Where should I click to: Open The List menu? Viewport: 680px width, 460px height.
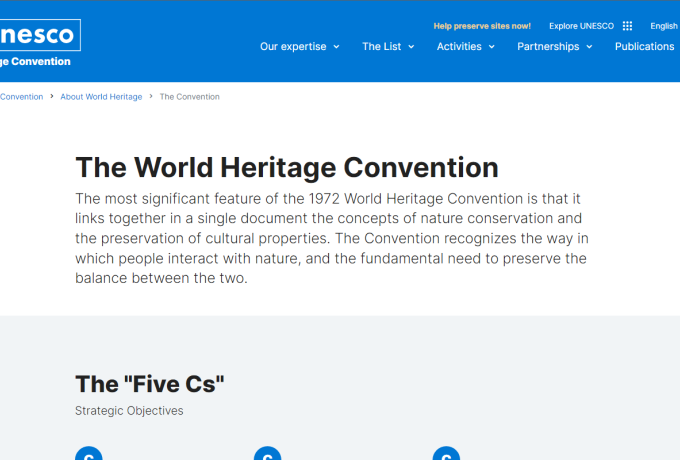point(382,46)
